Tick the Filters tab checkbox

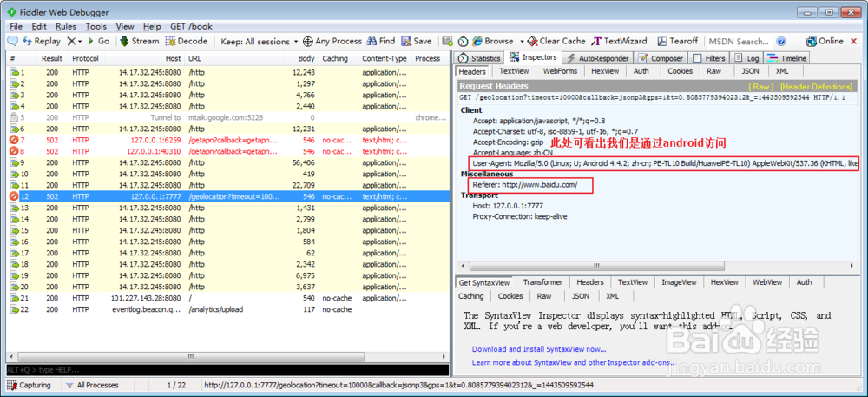click(698, 58)
